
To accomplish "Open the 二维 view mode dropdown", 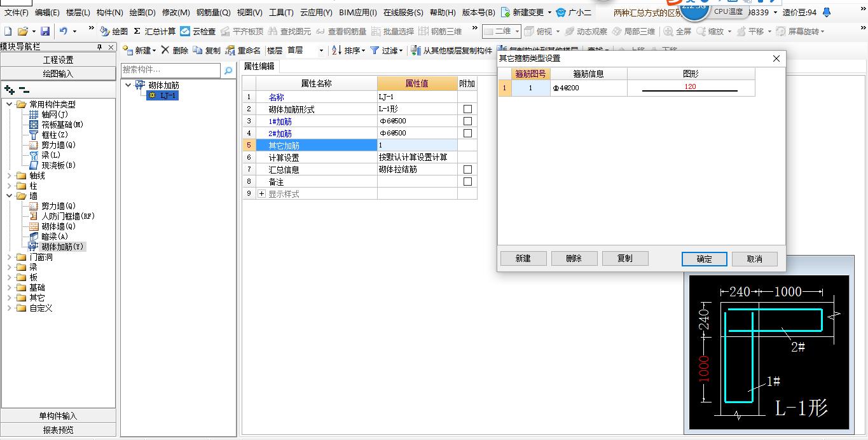I will point(518,31).
